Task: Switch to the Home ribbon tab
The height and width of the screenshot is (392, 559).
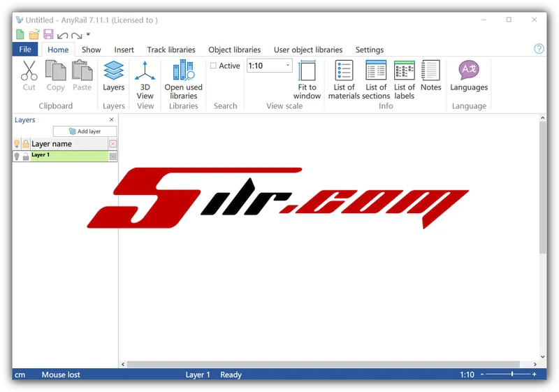Action: click(58, 50)
